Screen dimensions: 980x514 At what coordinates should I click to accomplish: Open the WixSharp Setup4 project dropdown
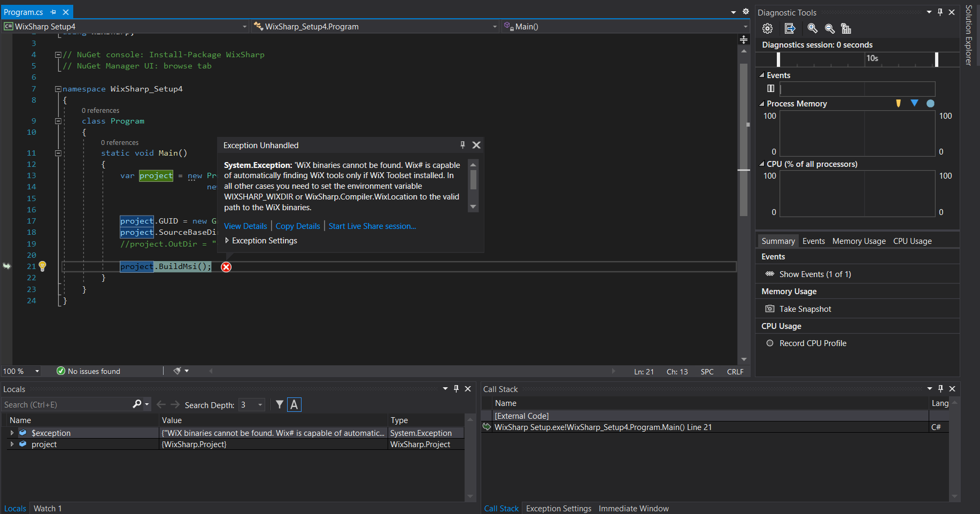[x=244, y=27]
